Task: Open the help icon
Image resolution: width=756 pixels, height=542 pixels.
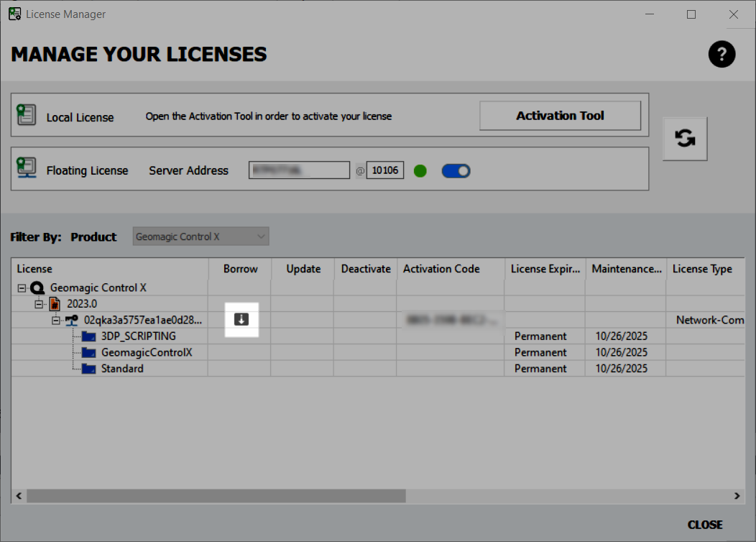Action: 722,54
